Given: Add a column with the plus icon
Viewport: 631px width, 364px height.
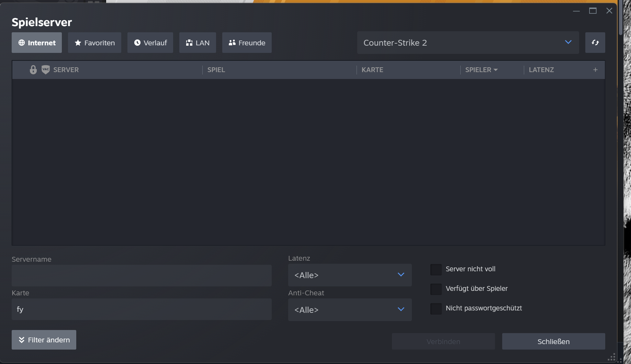Looking at the screenshot, I should click(595, 70).
